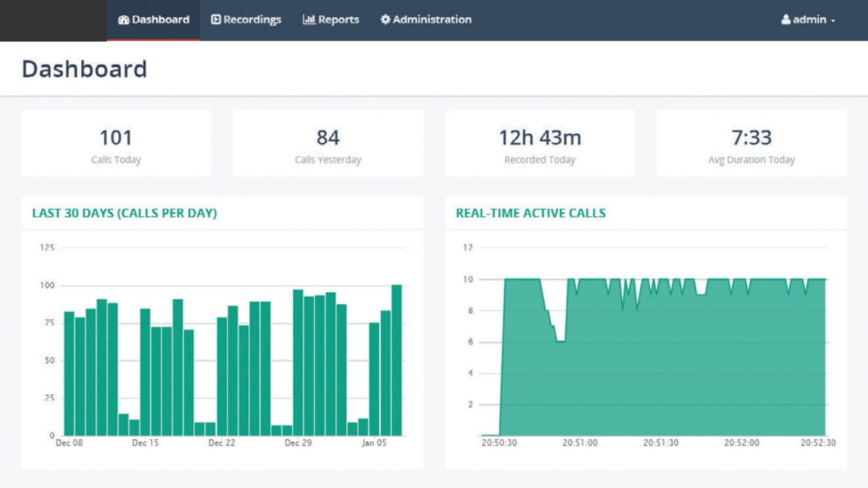Click the admin user icon
Image resolution: width=868 pixels, height=488 pixels.
pos(785,20)
